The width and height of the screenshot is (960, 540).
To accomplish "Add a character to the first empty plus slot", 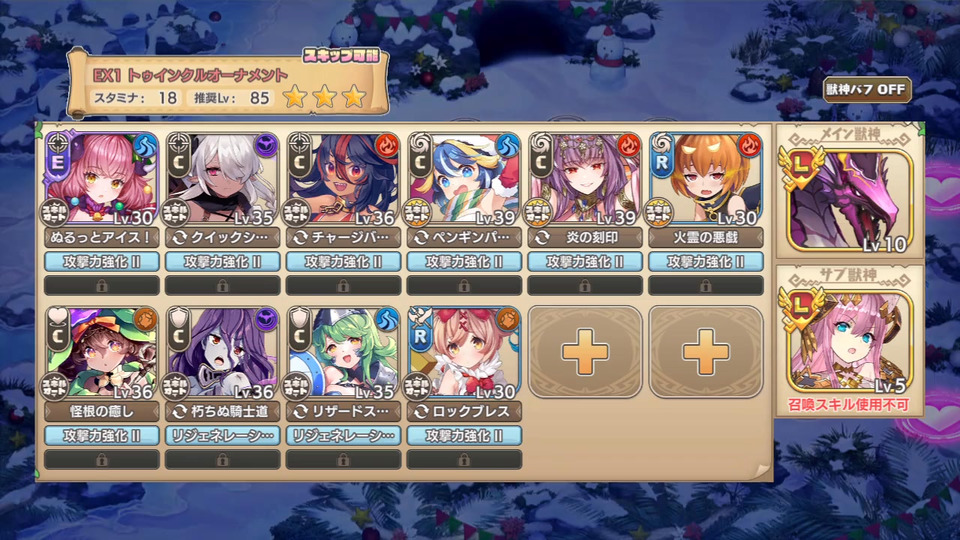I will pos(585,351).
